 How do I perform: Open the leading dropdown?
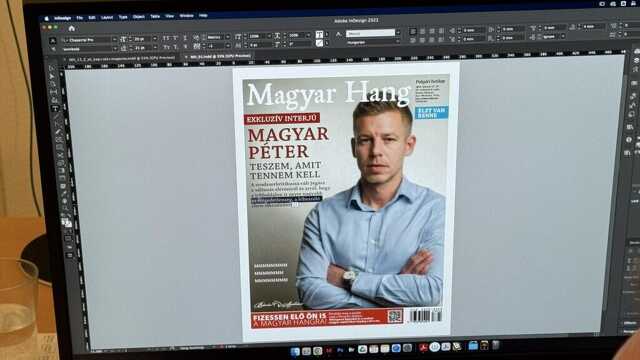(x=155, y=48)
